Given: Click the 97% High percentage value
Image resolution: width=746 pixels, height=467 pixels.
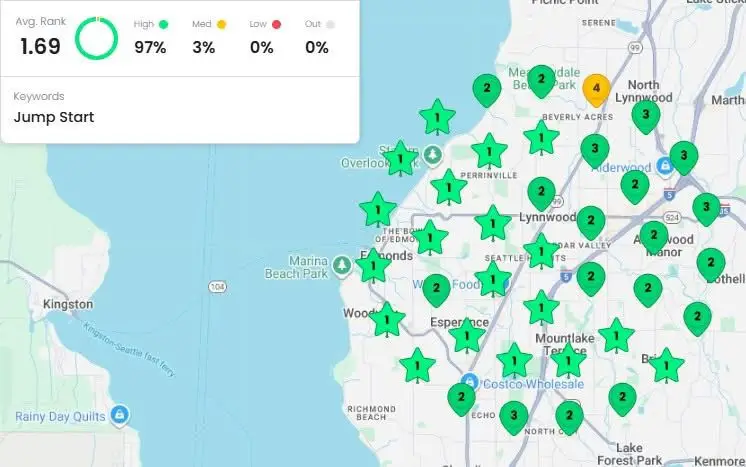Looking at the screenshot, I should (x=150, y=48).
